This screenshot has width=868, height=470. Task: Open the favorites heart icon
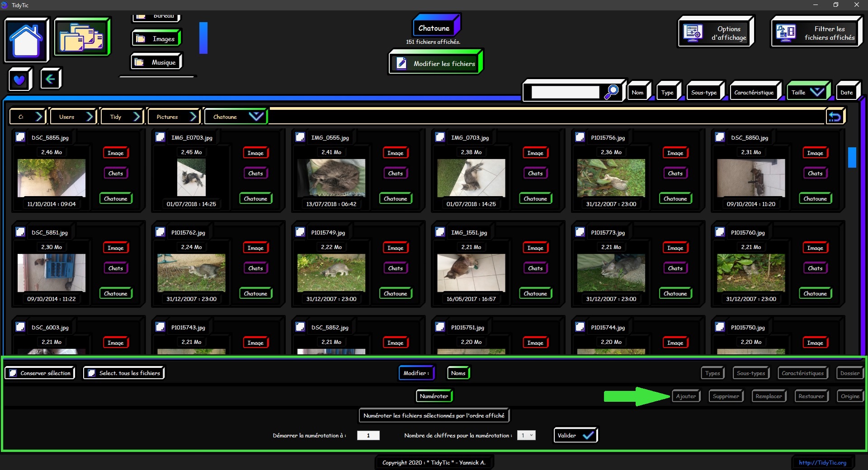(19, 80)
